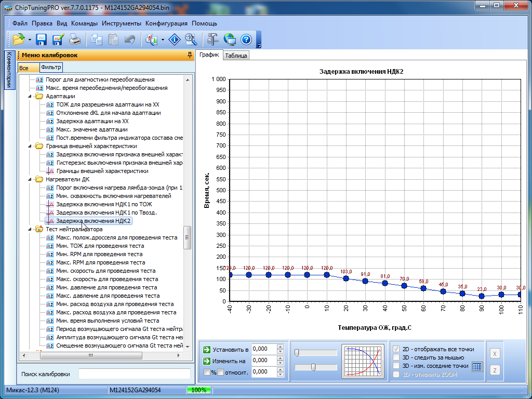Click the upper slider handle in bottom panel
The height and width of the screenshot is (399, 532).
pos(297,353)
